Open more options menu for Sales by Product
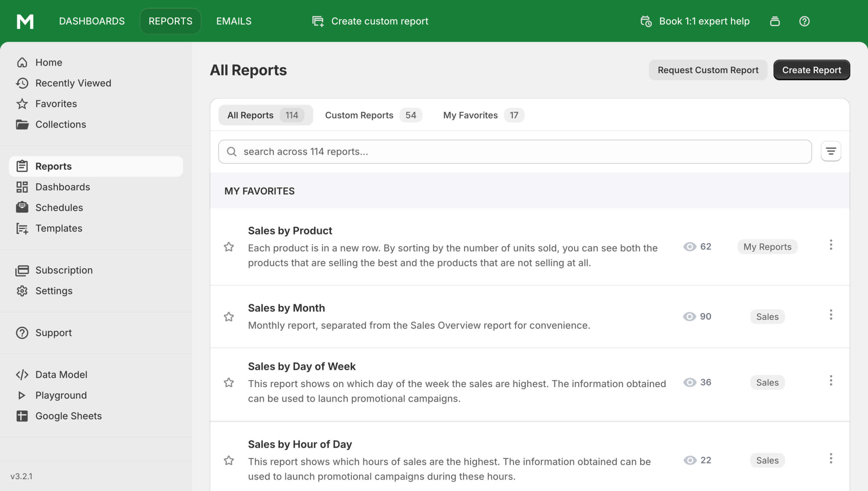This screenshot has width=868, height=491. [x=831, y=245]
